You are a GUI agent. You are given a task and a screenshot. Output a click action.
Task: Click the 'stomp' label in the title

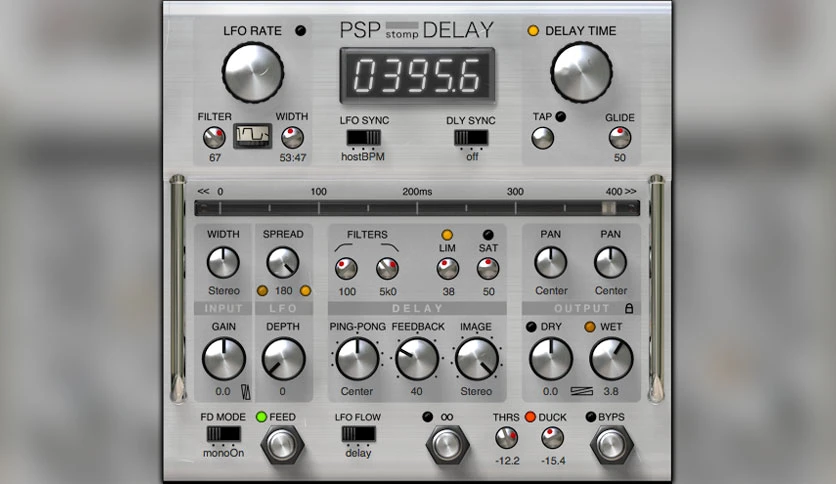[x=402, y=35]
